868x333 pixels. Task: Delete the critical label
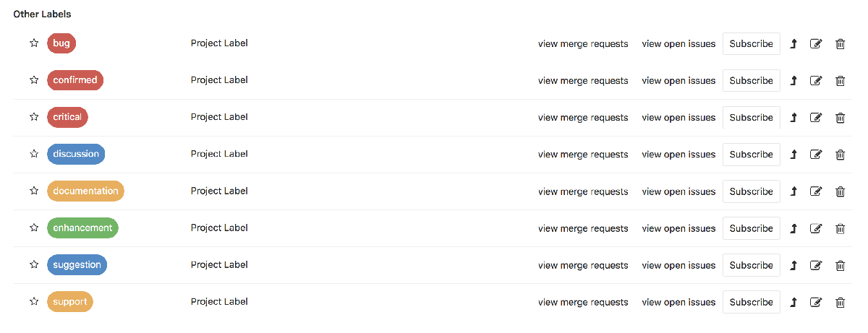click(840, 118)
